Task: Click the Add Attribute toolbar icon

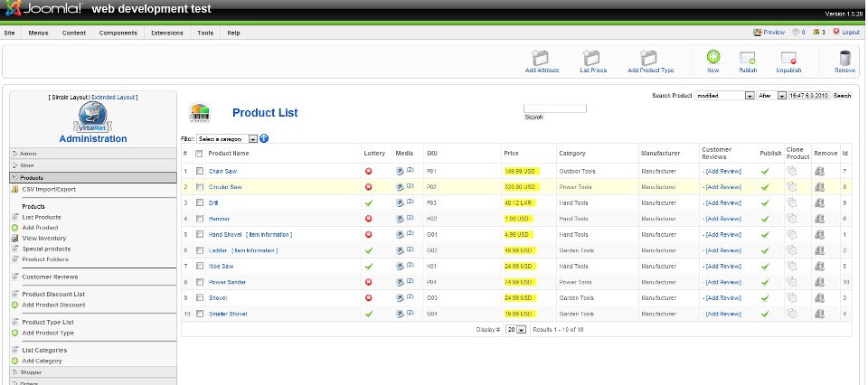Action: point(541,59)
